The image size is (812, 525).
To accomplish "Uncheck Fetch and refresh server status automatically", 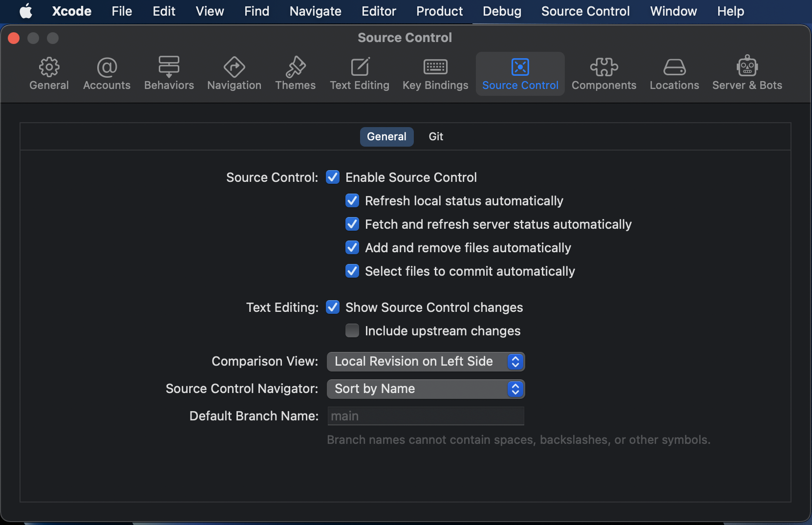I will pyautogui.click(x=352, y=224).
